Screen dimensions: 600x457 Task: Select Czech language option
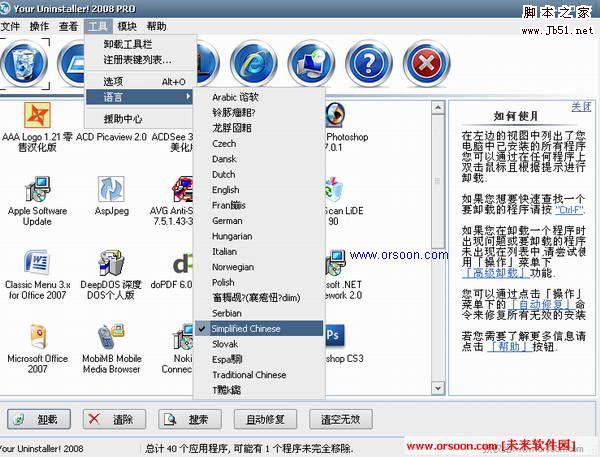click(x=259, y=144)
